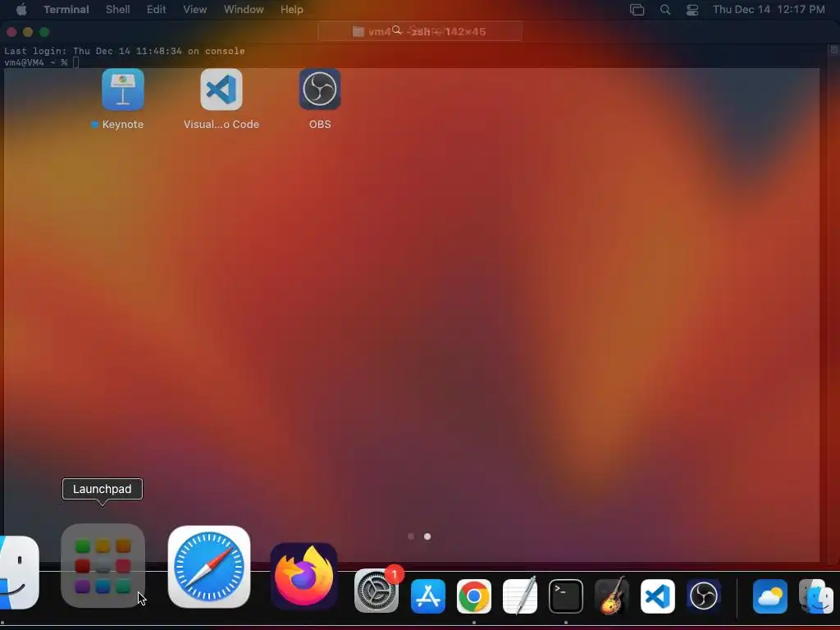The height and width of the screenshot is (630, 840).
Task: Open Control Center in the menu bar
Action: pos(692,10)
